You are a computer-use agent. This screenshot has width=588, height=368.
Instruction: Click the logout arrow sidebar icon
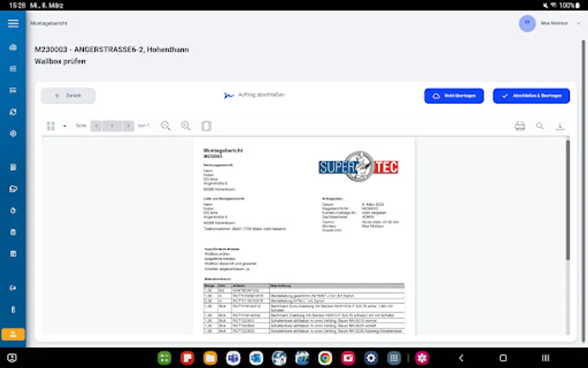pyautogui.click(x=13, y=288)
